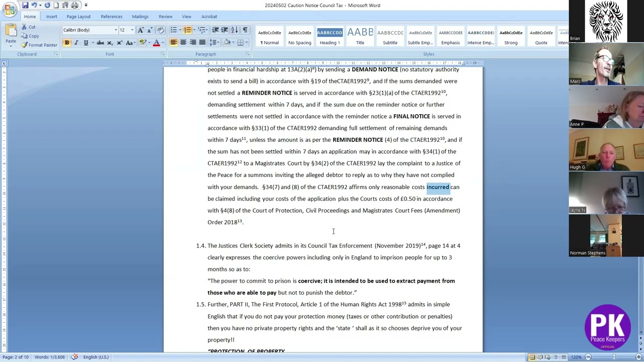This screenshot has width=644, height=362.
Task: Open the font name dropdown
Action: pyautogui.click(x=116, y=30)
